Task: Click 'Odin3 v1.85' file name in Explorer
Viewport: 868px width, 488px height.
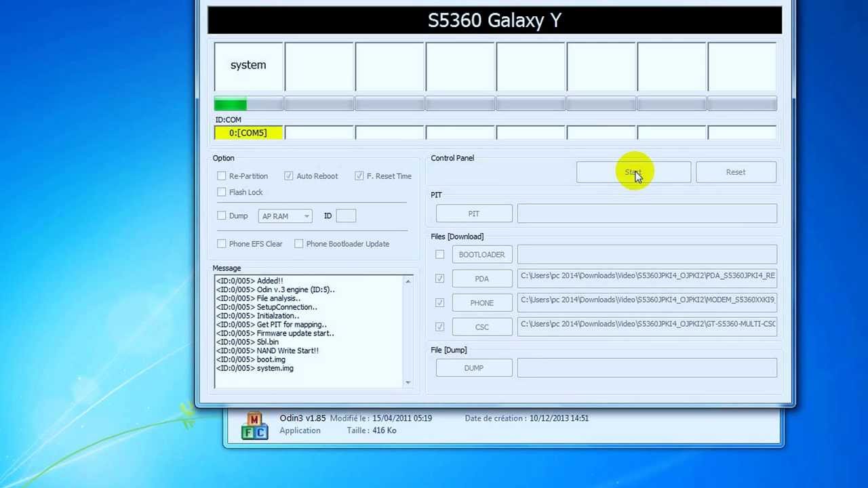Action: [302, 418]
